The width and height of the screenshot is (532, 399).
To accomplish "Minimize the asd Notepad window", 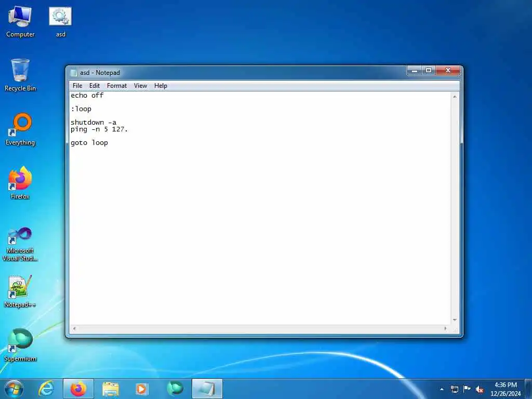I will tap(414, 71).
